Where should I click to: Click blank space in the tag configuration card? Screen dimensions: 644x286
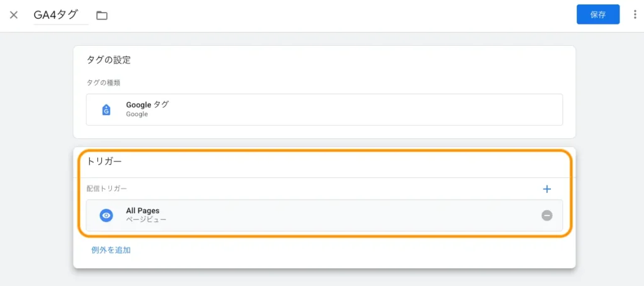point(377,69)
